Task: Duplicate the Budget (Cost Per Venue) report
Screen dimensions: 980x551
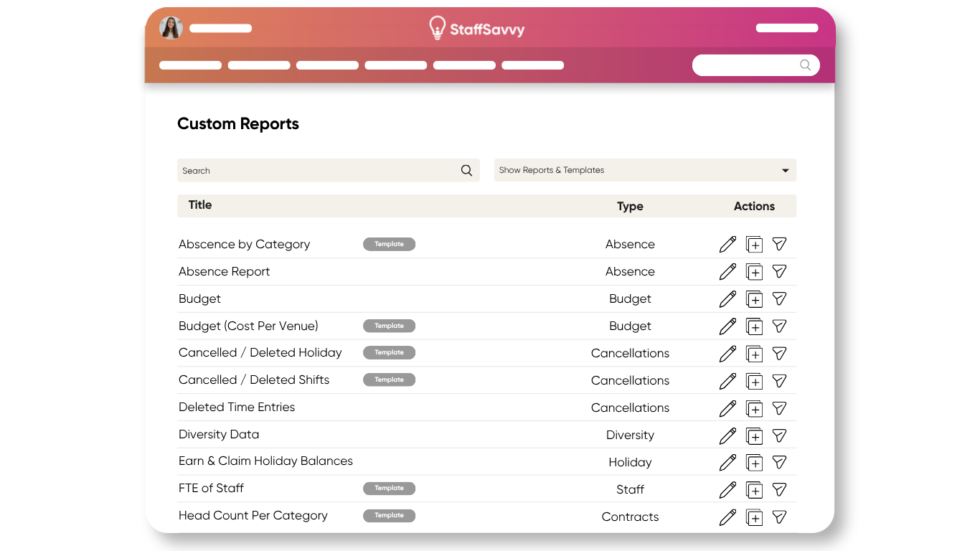Action: pos(754,326)
